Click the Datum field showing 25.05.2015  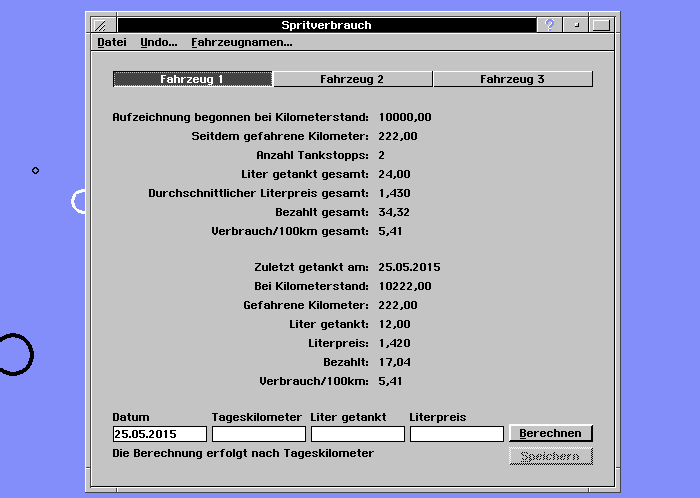tap(159, 434)
